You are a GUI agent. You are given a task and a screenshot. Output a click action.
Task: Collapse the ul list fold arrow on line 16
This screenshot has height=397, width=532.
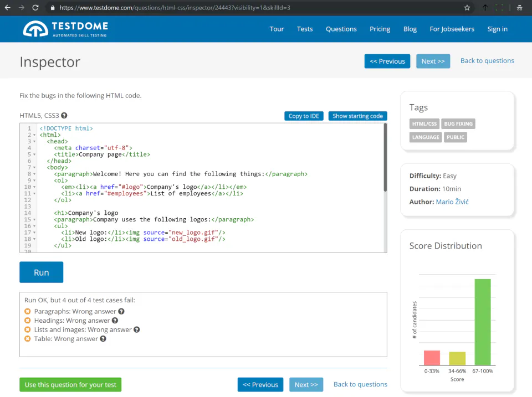click(34, 226)
